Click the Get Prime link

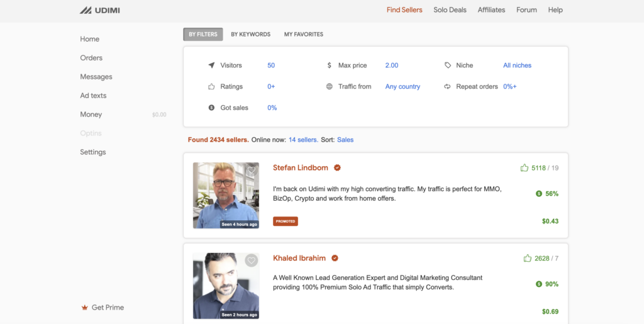(108, 308)
